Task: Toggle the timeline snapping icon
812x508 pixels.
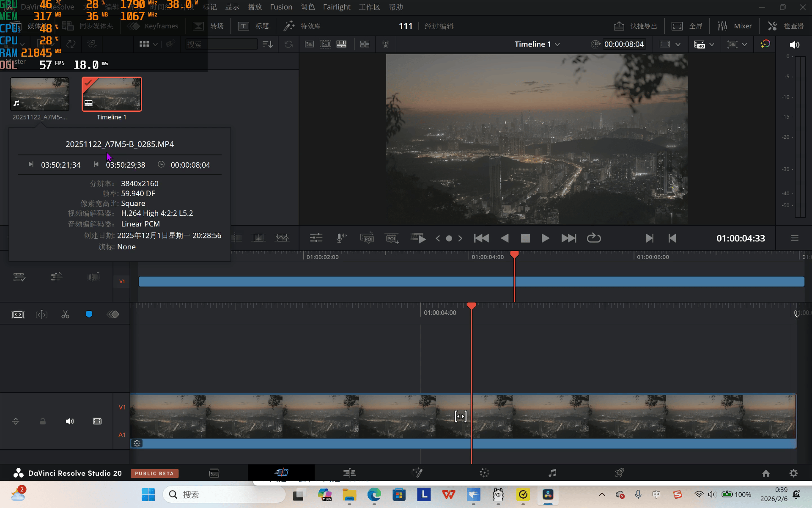Action: [x=57, y=277]
